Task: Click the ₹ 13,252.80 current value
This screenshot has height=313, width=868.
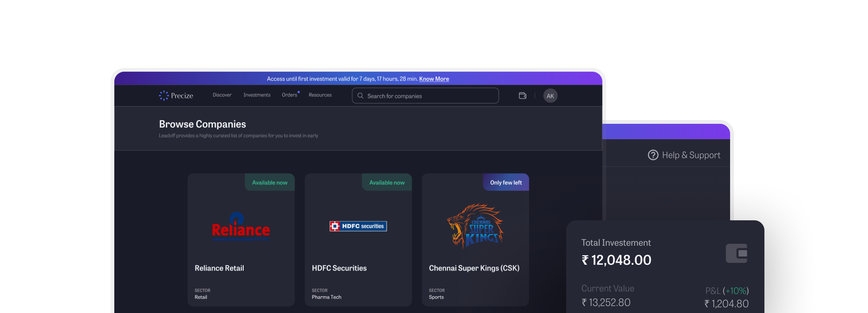Action: [606, 303]
